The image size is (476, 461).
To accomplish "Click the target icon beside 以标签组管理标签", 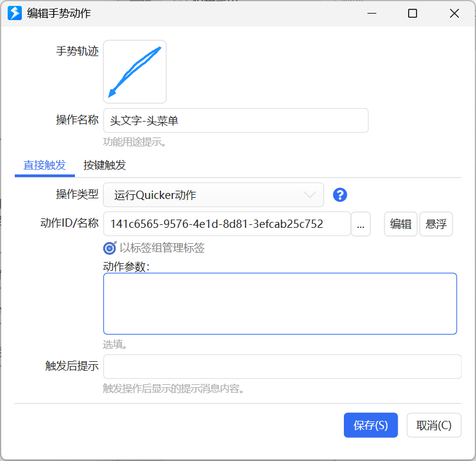I will tap(109, 248).
